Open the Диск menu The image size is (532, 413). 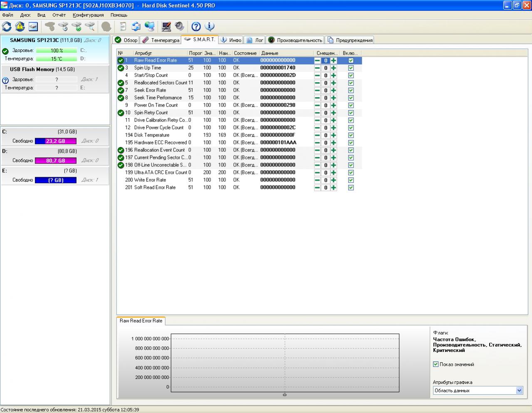pos(25,15)
